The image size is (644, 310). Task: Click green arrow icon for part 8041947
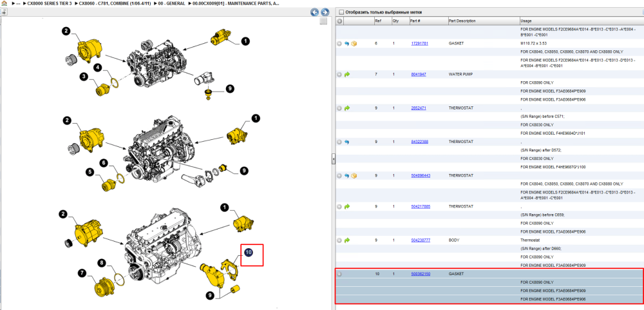346,74
